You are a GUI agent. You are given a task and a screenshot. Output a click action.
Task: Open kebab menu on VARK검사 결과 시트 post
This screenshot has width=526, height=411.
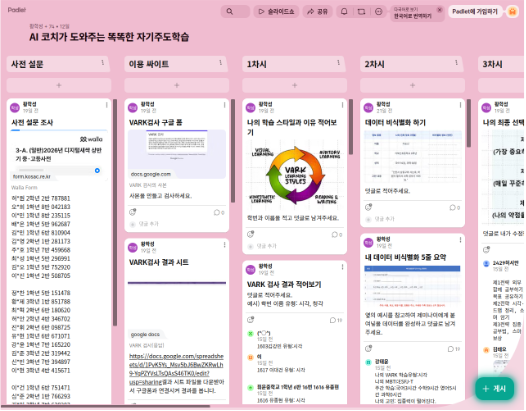(x=224, y=245)
